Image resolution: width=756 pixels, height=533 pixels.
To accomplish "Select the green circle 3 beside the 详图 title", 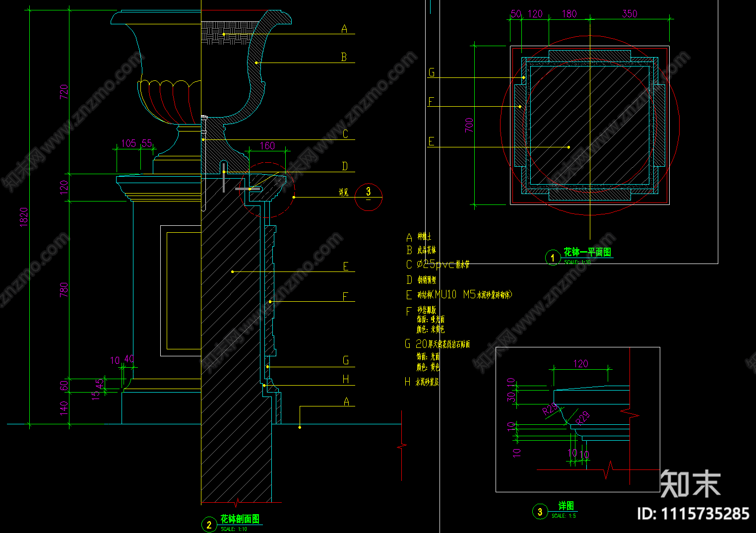I will [540, 511].
